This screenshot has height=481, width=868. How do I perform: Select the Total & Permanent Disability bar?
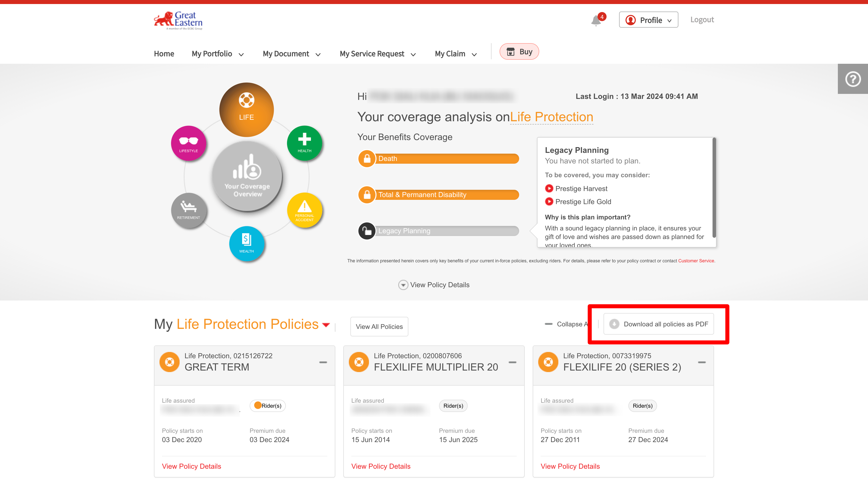(447, 195)
